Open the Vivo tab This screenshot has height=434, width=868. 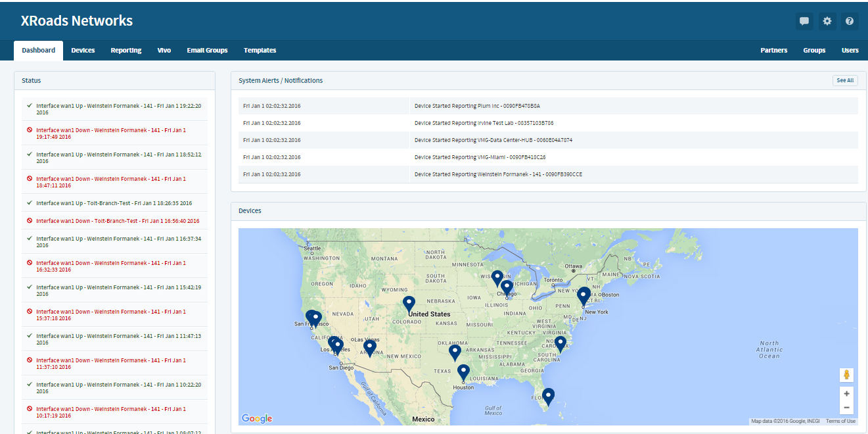point(164,51)
